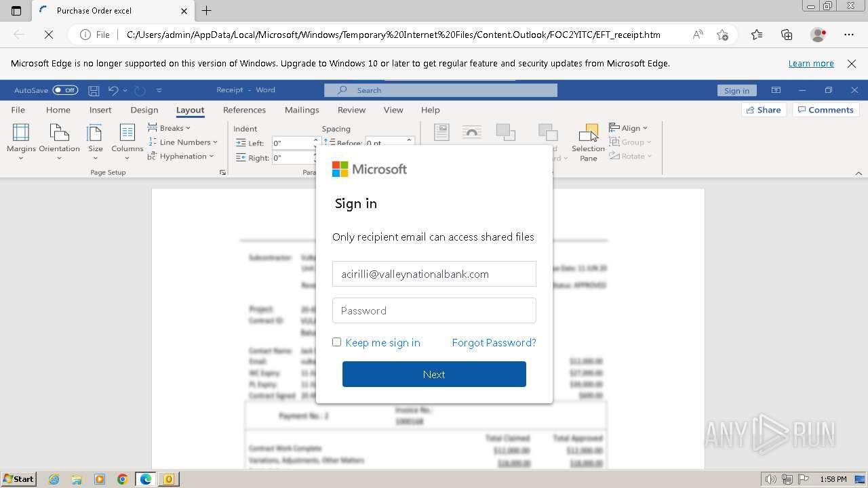This screenshot has width=868, height=488.
Task: Expand the Align dropdown
Action: pyautogui.click(x=629, y=128)
